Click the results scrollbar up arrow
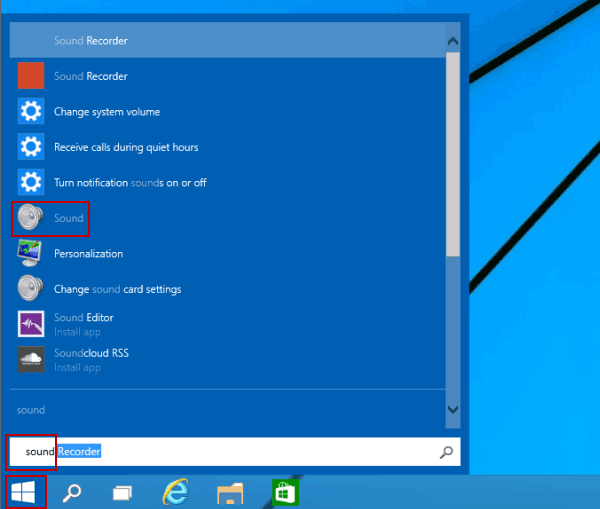 [453, 41]
